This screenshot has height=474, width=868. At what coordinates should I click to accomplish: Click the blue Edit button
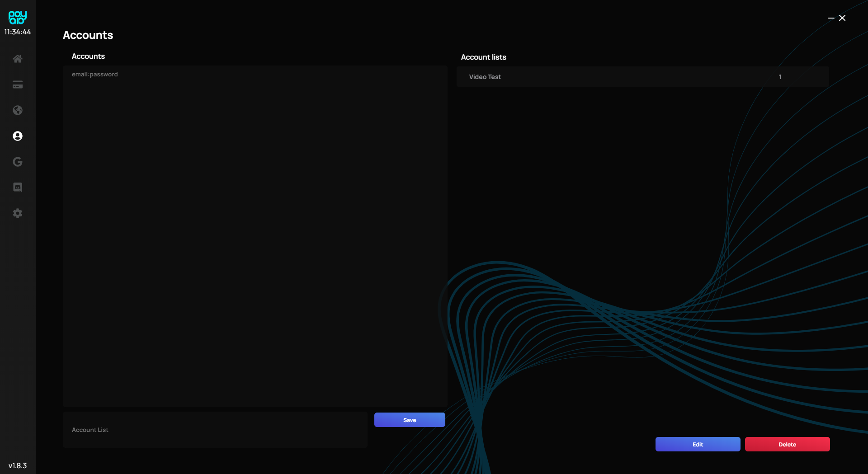[x=698, y=444]
